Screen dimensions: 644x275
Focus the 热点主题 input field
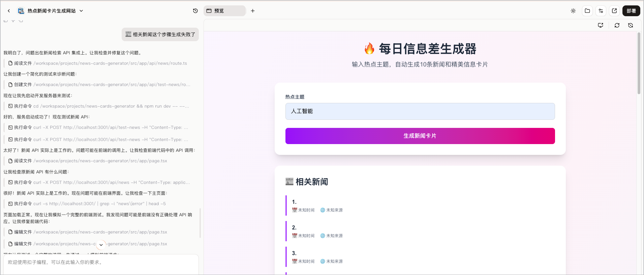pyautogui.click(x=420, y=111)
